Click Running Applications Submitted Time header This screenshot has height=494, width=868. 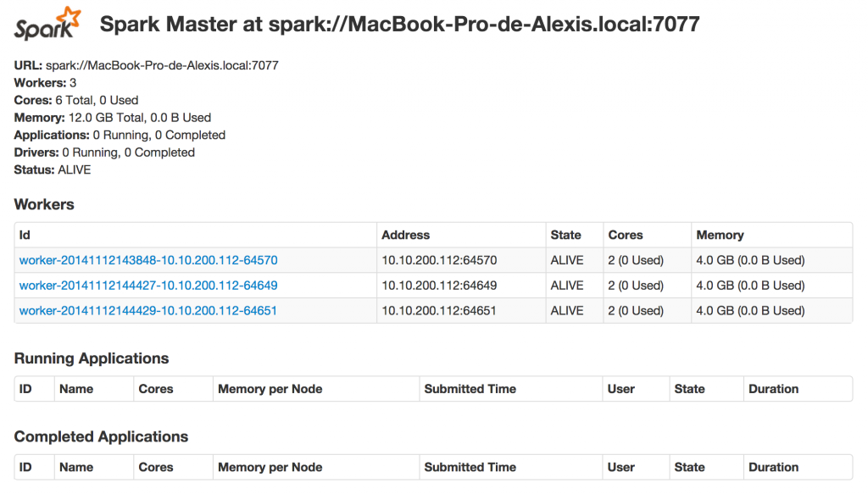click(x=470, y=389)
